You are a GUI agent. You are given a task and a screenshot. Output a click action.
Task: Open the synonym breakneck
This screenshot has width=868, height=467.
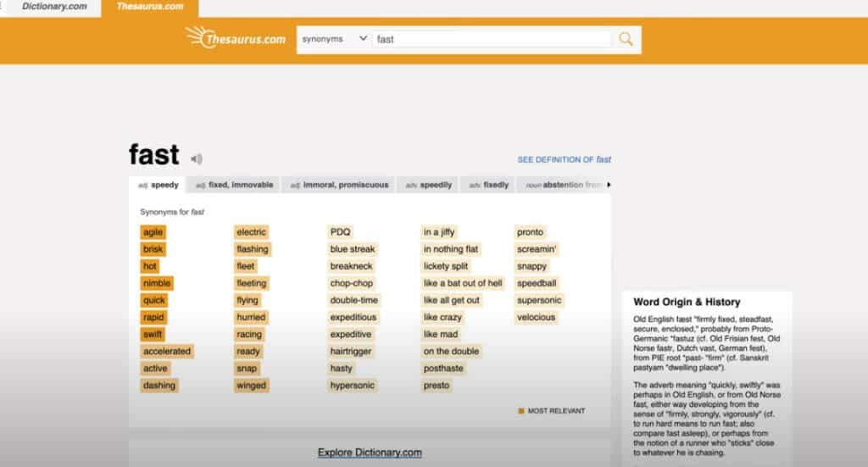coord(351,266)
